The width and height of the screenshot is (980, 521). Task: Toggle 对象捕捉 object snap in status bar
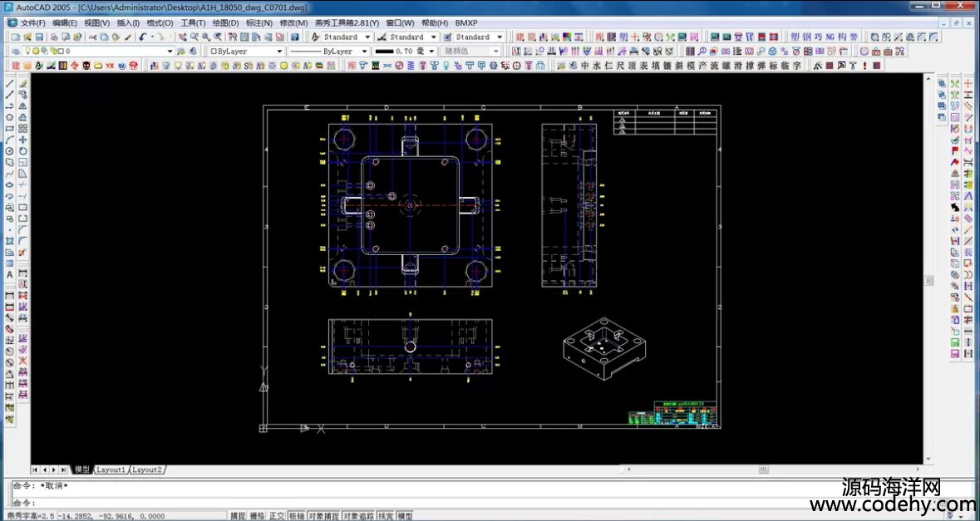tap(323, 516)
